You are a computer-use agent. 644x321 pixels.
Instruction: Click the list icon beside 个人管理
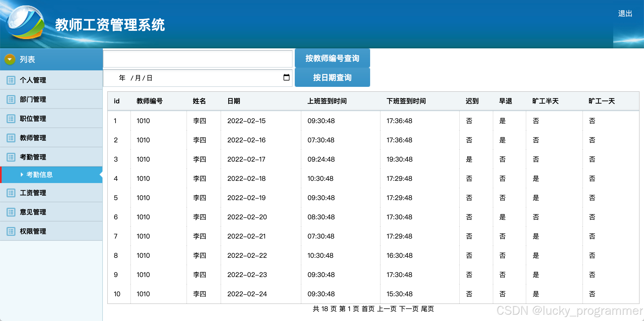click(x=11, y=80)
